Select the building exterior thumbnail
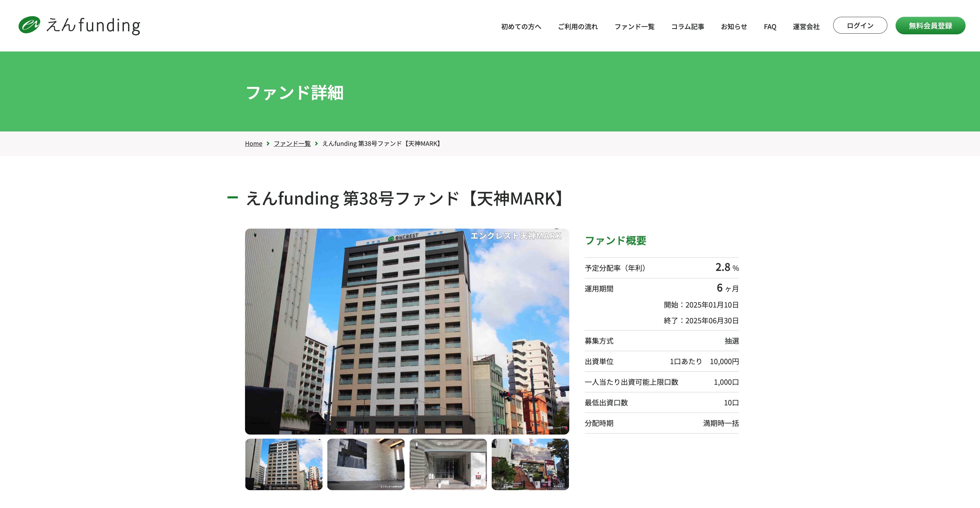Viewport: 980px width, 508px height. coord(284,464)
